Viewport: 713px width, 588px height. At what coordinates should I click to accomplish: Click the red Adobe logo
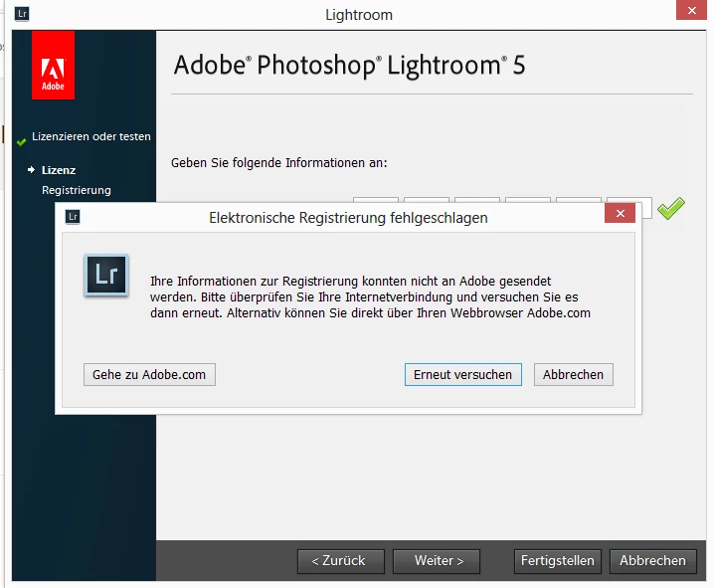tap(54, 65)
